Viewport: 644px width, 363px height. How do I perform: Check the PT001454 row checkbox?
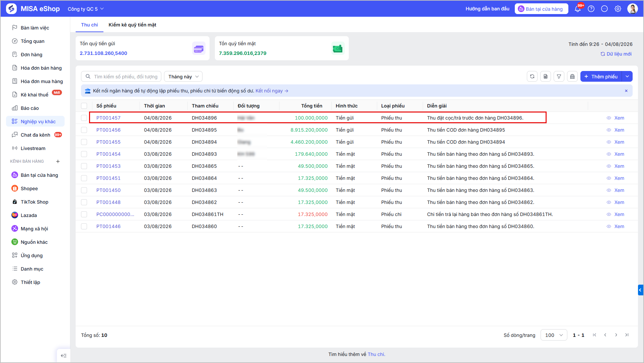pyautogui.click(x=84, y=154)
